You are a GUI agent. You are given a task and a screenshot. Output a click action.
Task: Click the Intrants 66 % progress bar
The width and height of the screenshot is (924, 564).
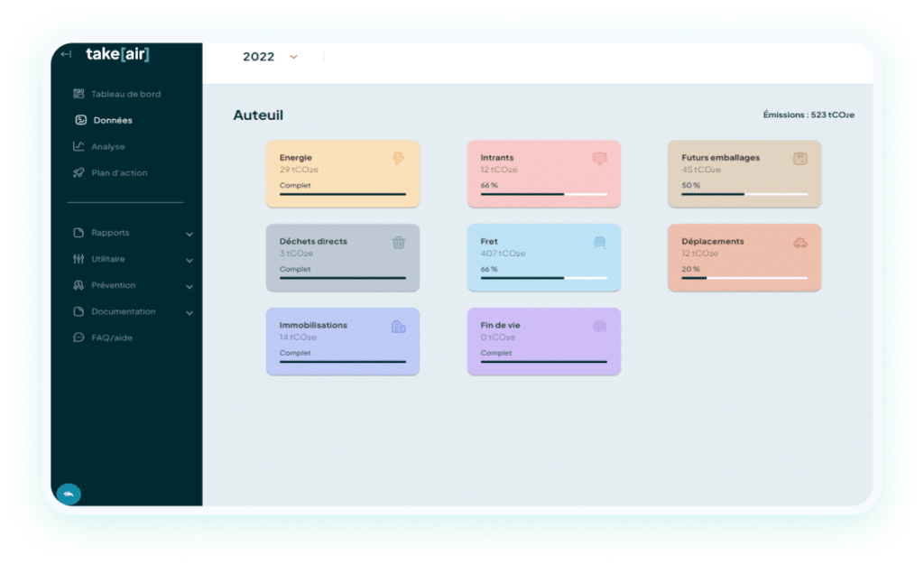click(543, 194)
